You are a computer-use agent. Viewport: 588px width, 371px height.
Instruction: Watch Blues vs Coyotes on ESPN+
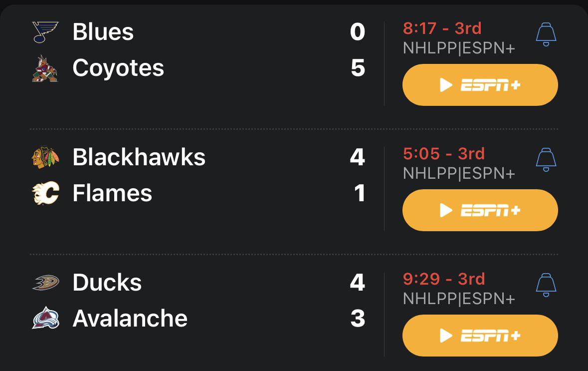tap(480, 85)
